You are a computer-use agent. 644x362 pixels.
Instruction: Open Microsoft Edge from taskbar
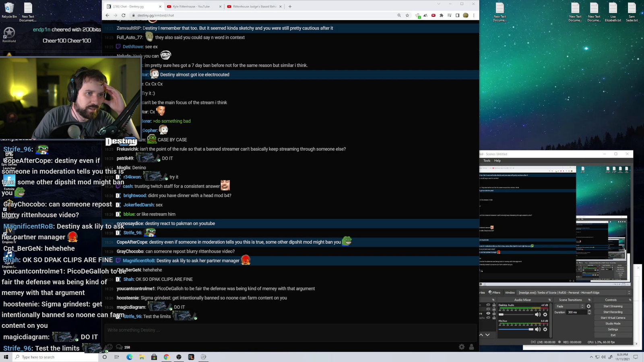pyautogui.click(x=129, y=357)
